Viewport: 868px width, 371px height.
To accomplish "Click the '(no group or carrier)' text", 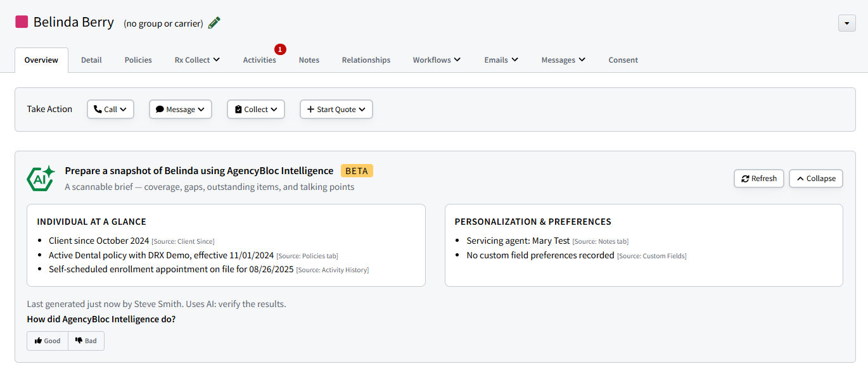I will point(163,23).
